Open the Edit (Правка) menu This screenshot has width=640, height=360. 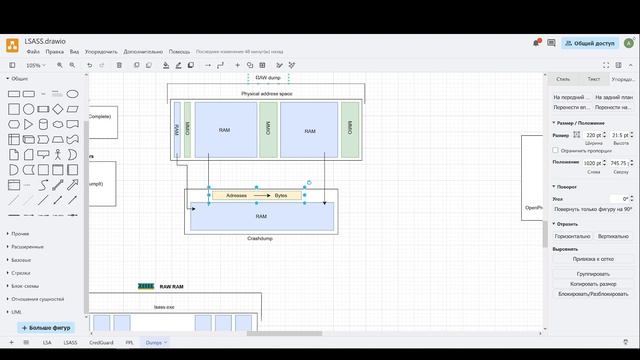[54, 52]
